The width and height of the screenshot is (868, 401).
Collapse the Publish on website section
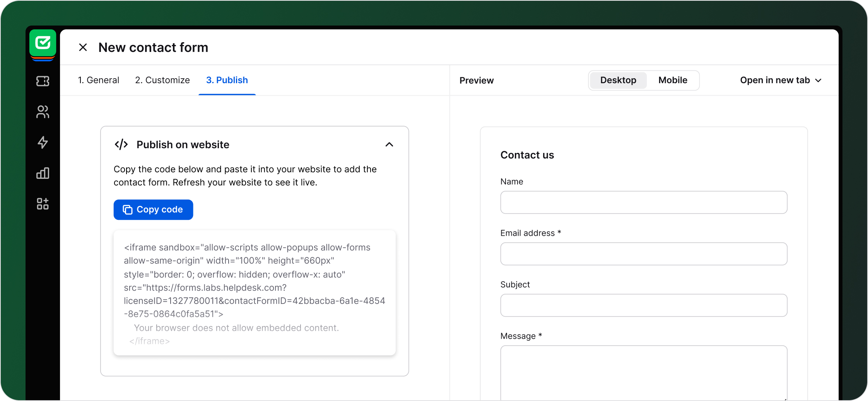389,144
